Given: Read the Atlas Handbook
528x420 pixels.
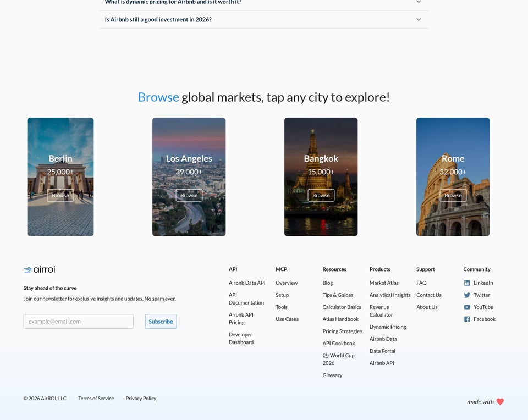Looking at the screenshot, I should click(340, 319).
